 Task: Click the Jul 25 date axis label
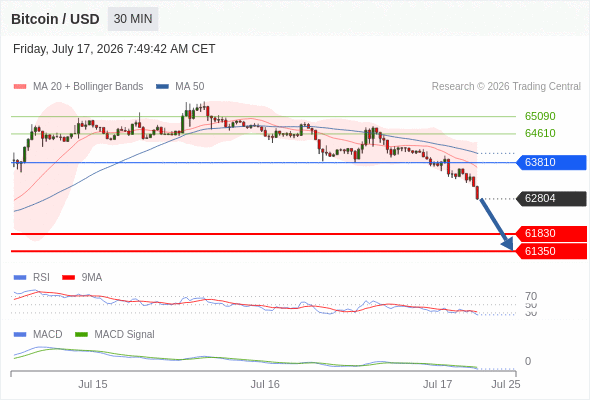coord(506,384)
